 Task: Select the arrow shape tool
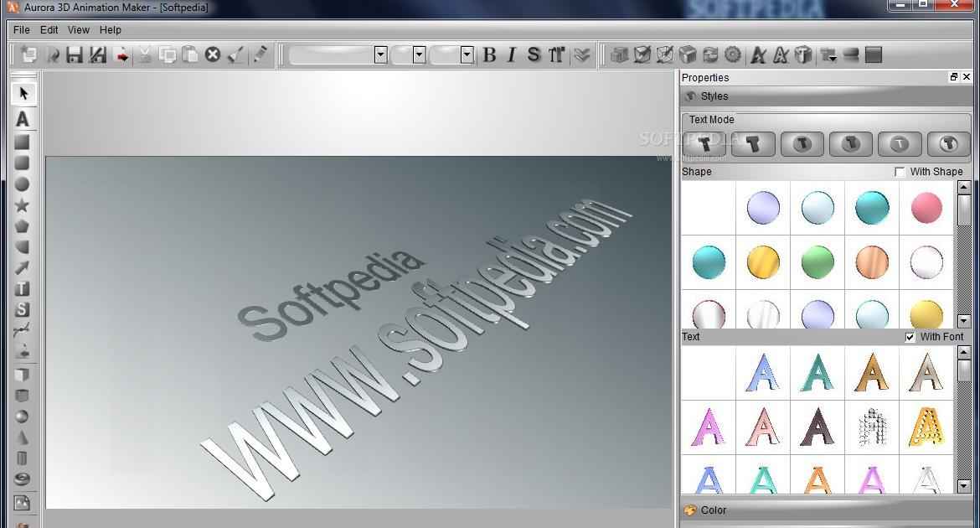(x=22, y=267)
